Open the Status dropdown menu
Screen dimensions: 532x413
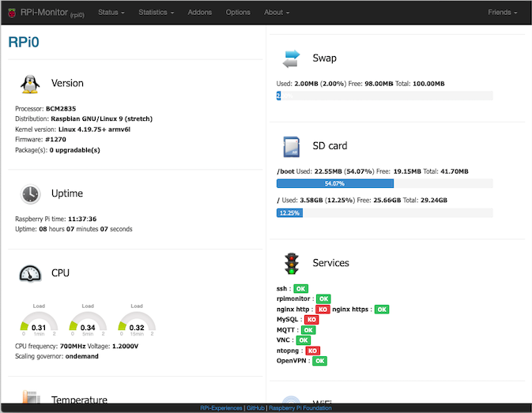(x=111, y=13)
